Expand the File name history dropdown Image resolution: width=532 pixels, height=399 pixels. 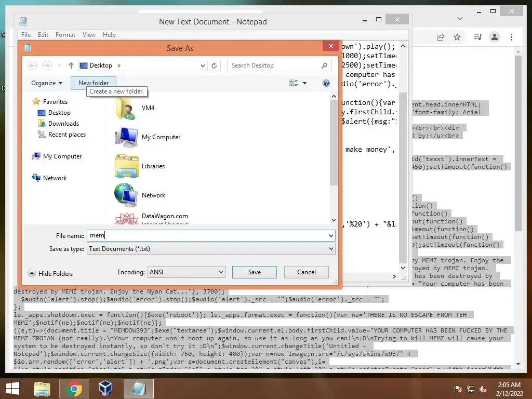click(x=331, y=236)
